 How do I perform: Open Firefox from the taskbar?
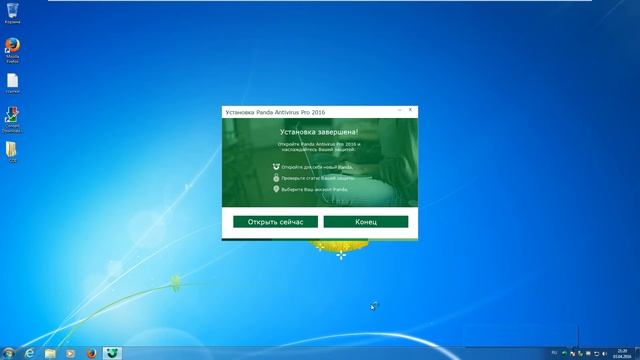[91, 353]
